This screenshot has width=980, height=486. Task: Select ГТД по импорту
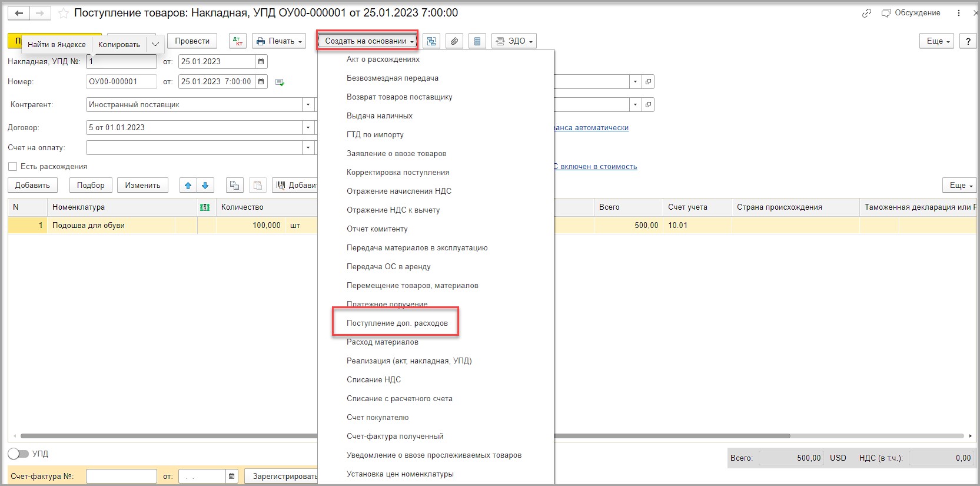coord(375,134)
